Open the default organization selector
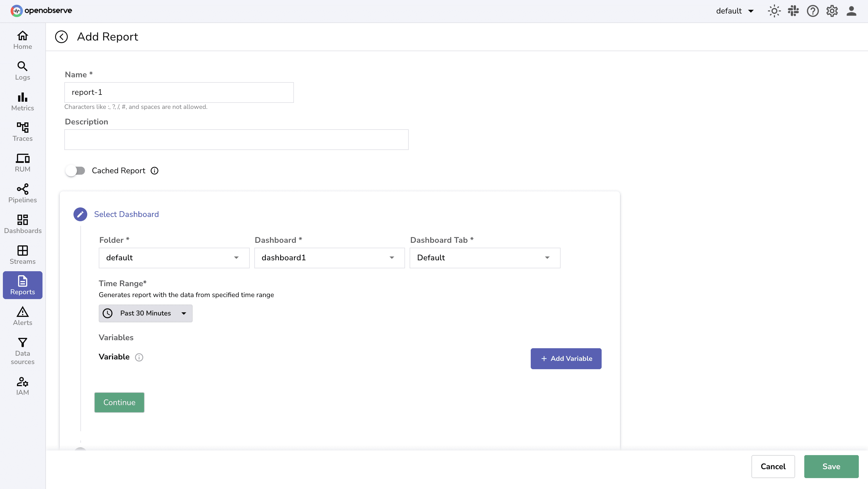 click(x=735, y=11)
